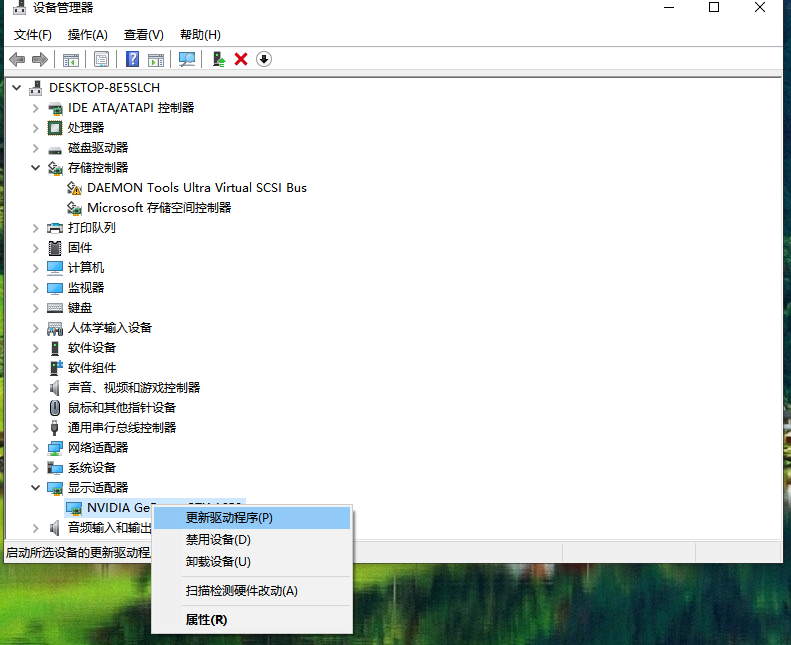Toggle the console tree pane toolbar icon
Viewport: 791px width, 645px height.
pyautogui.click(x=71, y=60)
